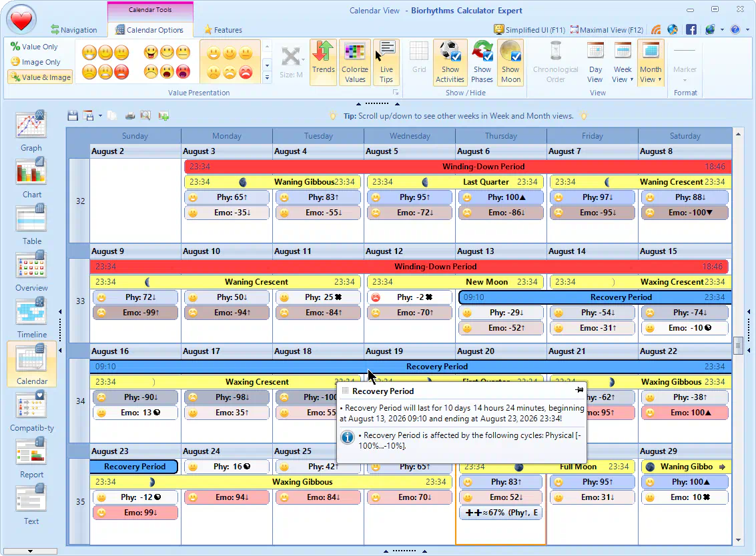
Task: Click the Trends arrows button
Action: coord(323,62)
